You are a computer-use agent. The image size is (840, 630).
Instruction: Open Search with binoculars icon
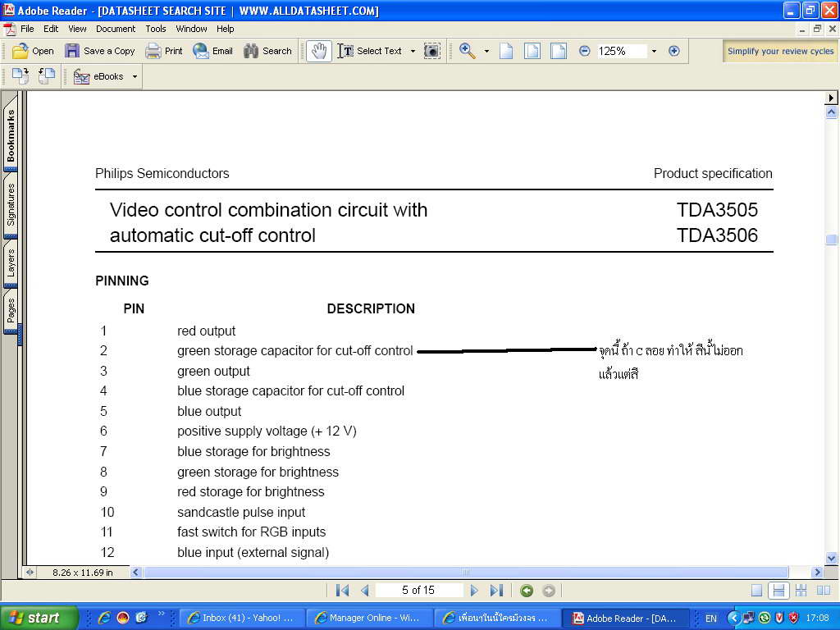[267, 51]
